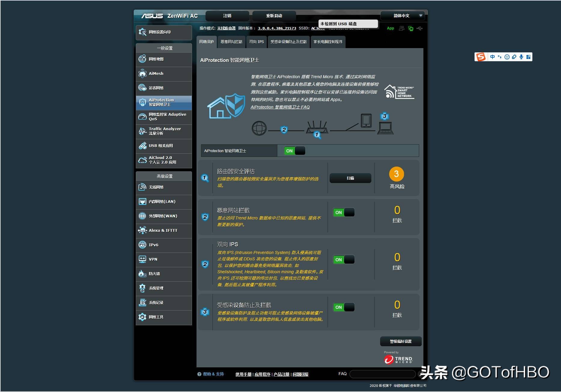Open the 简体中文 language dropdown
561x392 pixels.
(402, 16)
